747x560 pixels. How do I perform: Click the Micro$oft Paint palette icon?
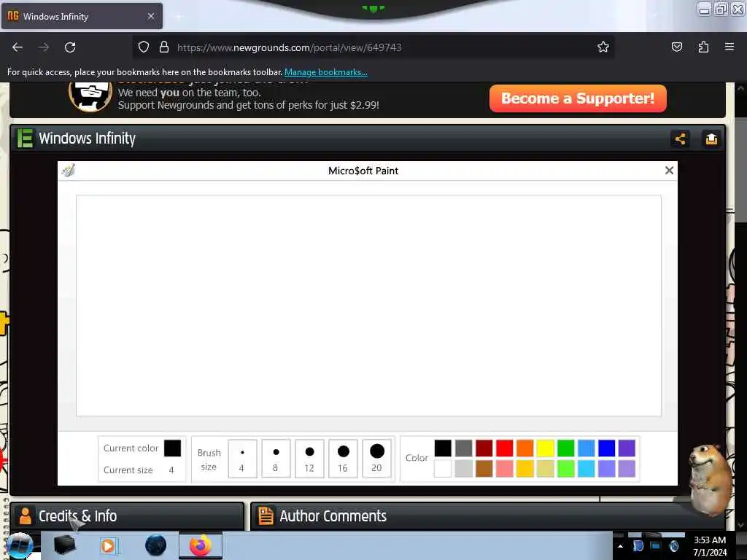(69, 170)
